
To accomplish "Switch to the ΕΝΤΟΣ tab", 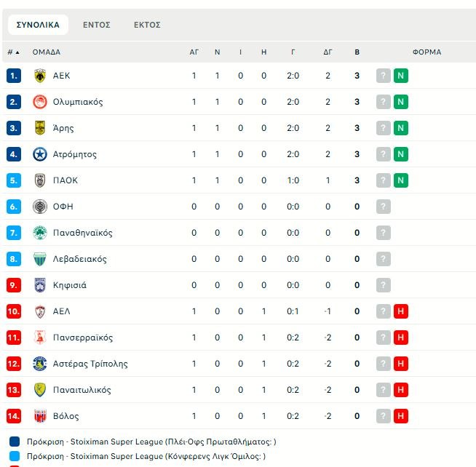I will point(96,25).
